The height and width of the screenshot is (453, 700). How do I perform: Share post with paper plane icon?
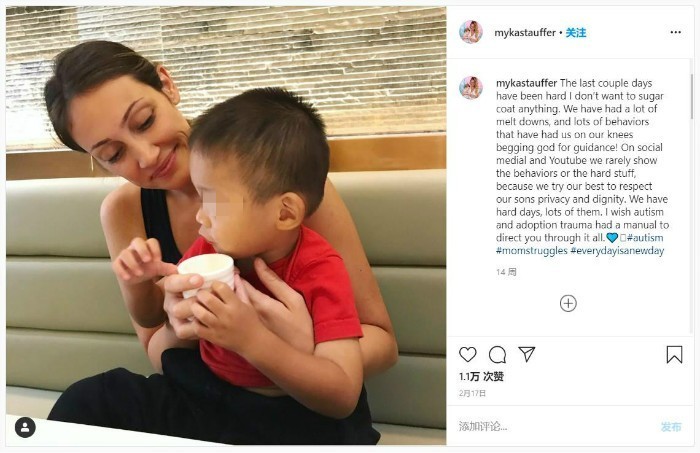(527, 354)
